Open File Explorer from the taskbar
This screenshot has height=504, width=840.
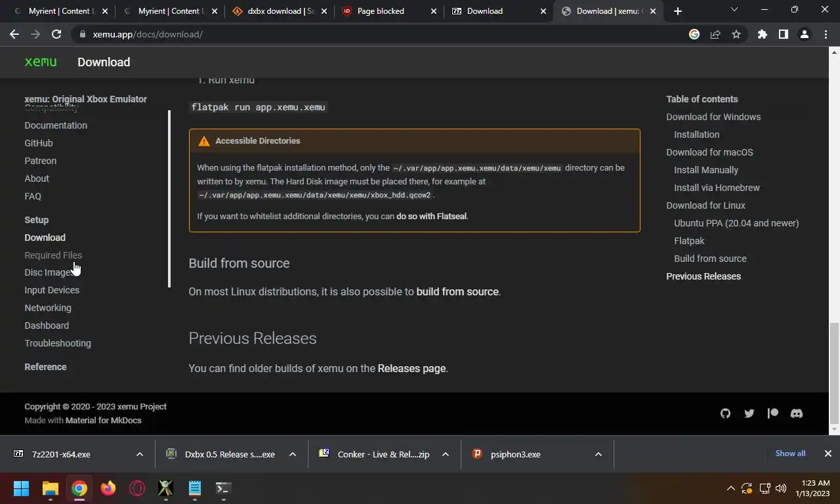(51, 488)
